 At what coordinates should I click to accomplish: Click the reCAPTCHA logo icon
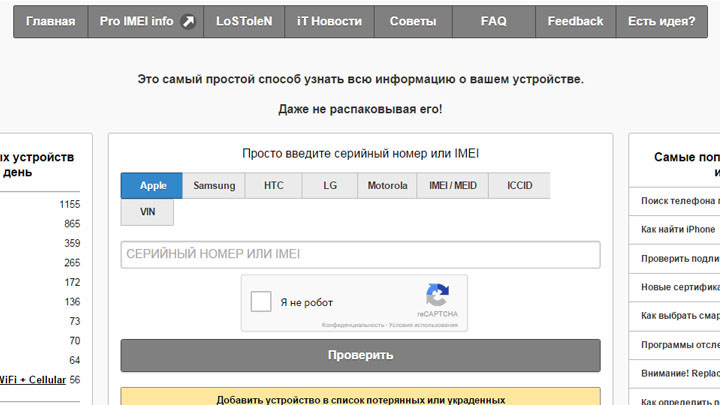point(437,295)
